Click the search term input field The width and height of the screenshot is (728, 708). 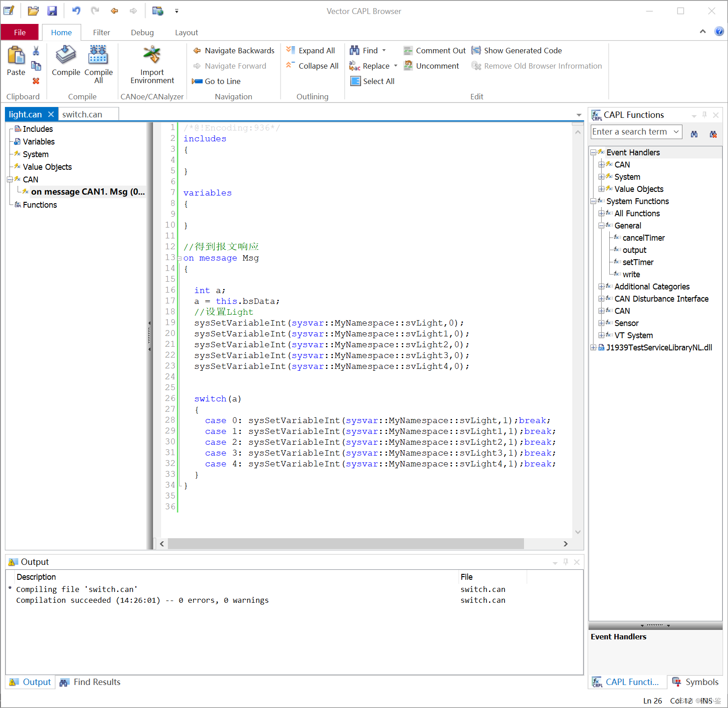[631, 132]
